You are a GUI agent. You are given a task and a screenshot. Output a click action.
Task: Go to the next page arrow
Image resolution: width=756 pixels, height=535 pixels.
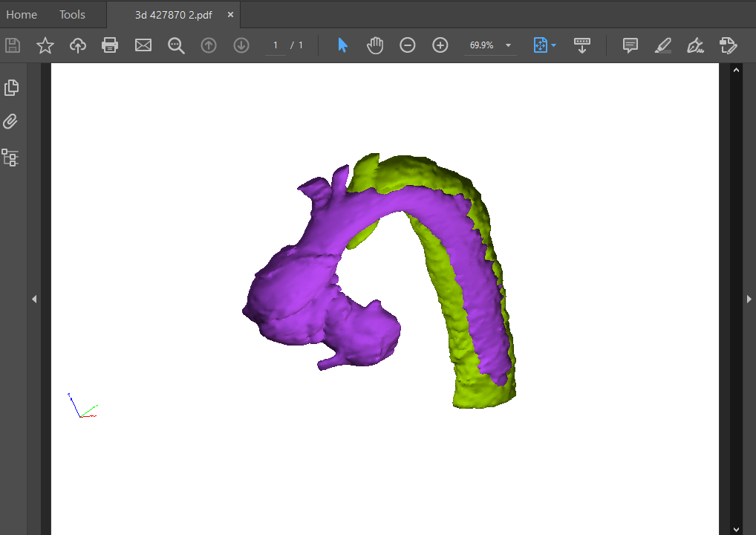point(241,45)
